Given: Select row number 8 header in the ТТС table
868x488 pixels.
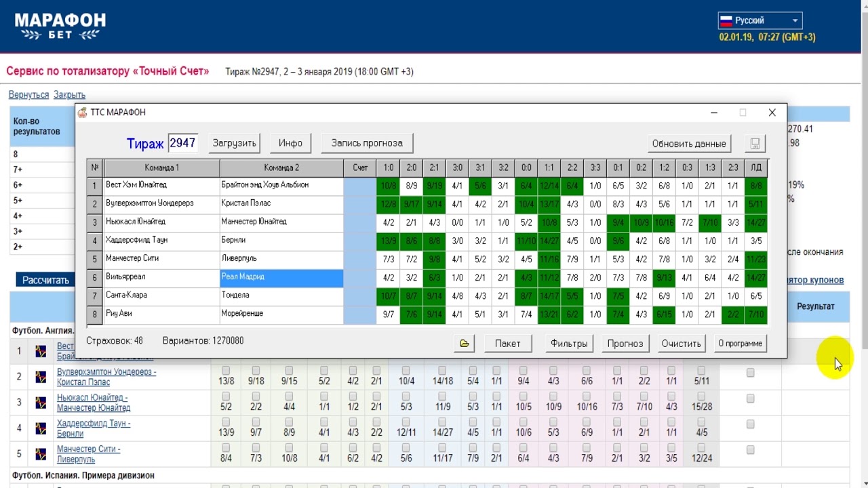Looking at the screenshot, I should [95, 315].
